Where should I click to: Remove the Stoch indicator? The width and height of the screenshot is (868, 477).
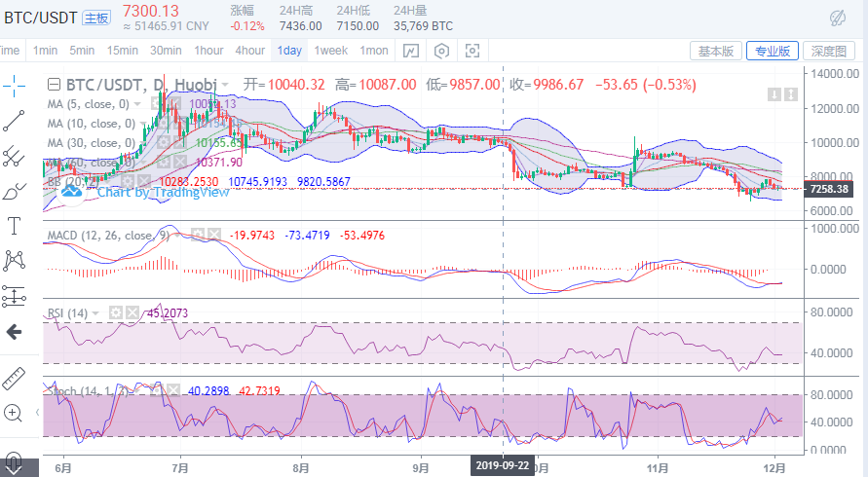tap(173, 390)
